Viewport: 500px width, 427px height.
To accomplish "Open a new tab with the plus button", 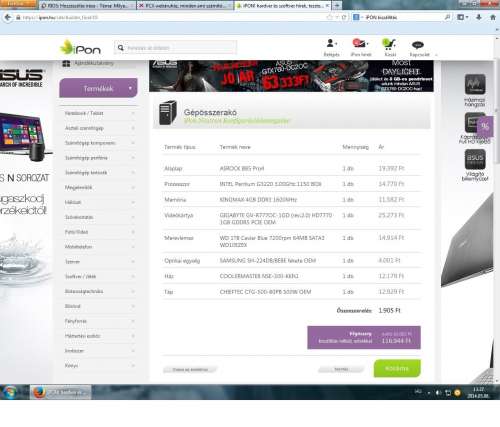I will 337,5.
